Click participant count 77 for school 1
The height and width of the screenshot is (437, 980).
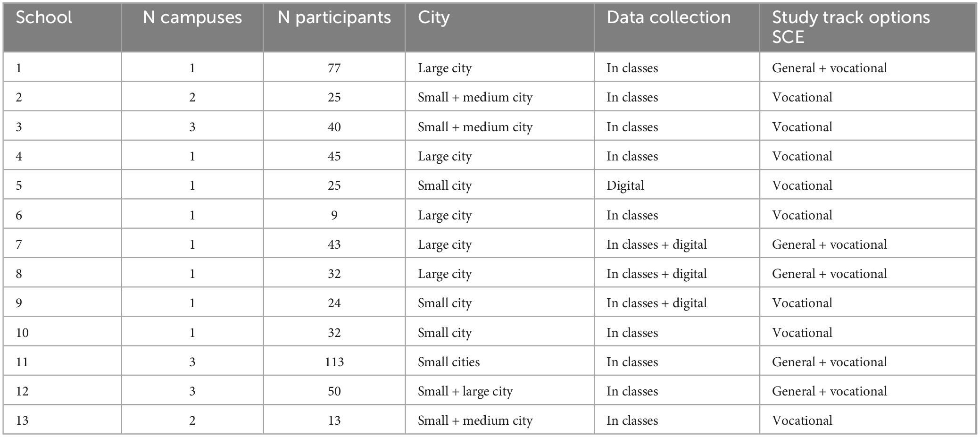(x=334, y=68)
